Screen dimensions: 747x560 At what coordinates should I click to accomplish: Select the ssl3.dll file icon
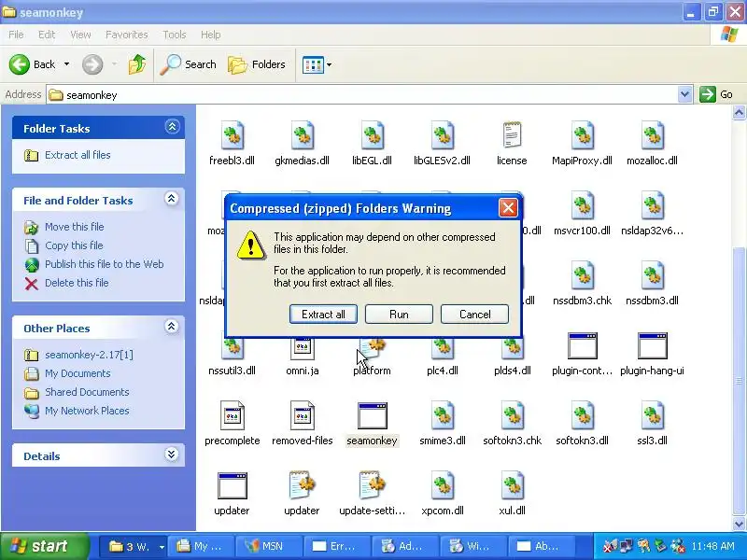[x=652, y=415]
